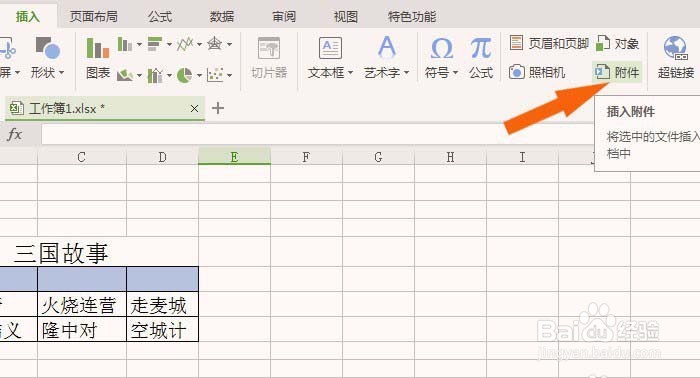Select column C header
Screen dimensions: 700x378
tap(82, 157)
